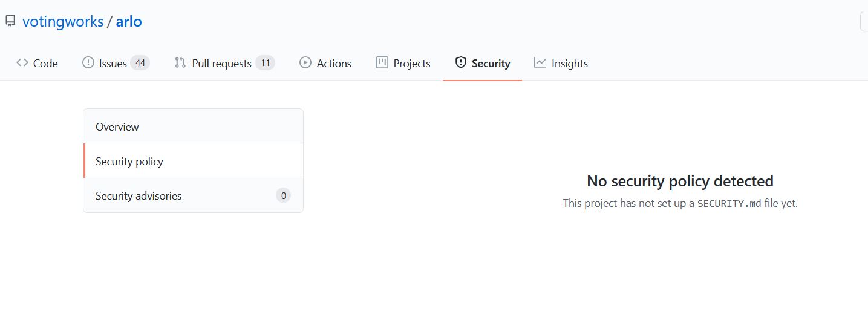Click the Issues count badge showing 44
Viewport: 868px width, 314px height.
point(140,63)
